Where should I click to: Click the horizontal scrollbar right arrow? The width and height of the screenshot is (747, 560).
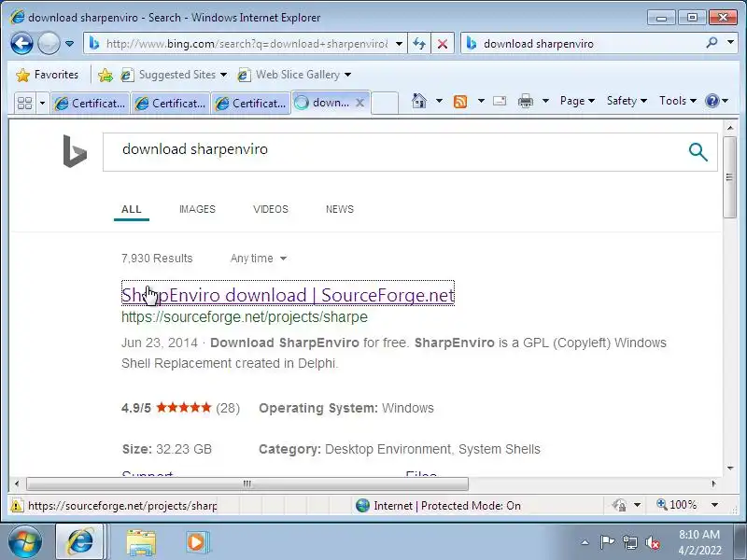(713, 483)
